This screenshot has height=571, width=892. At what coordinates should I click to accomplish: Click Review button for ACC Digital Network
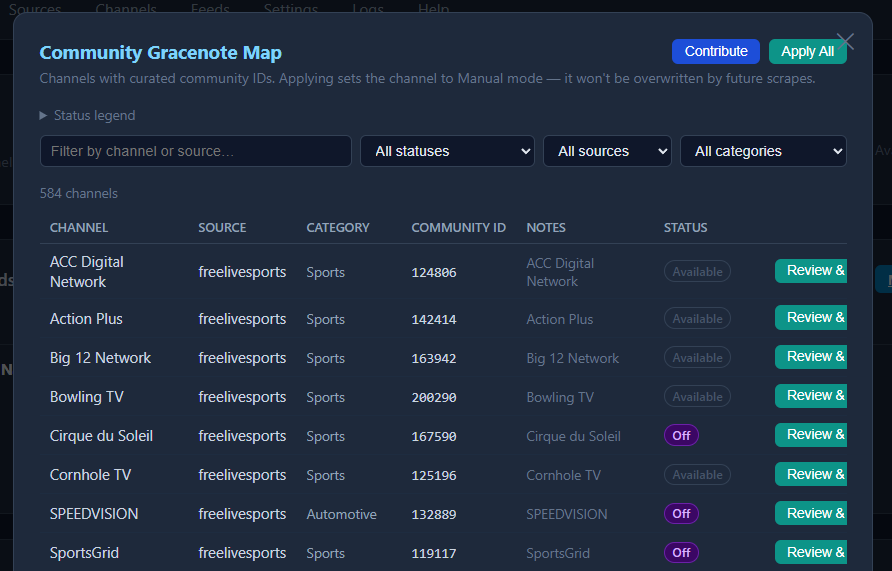point(811,271)
